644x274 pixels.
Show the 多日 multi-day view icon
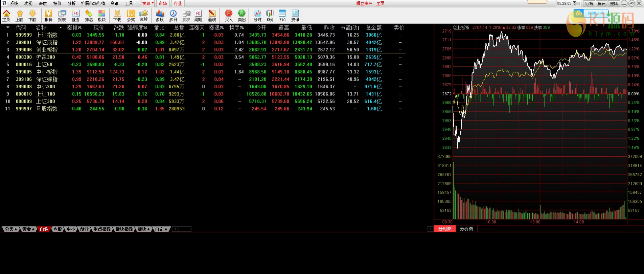coord(173,16)
